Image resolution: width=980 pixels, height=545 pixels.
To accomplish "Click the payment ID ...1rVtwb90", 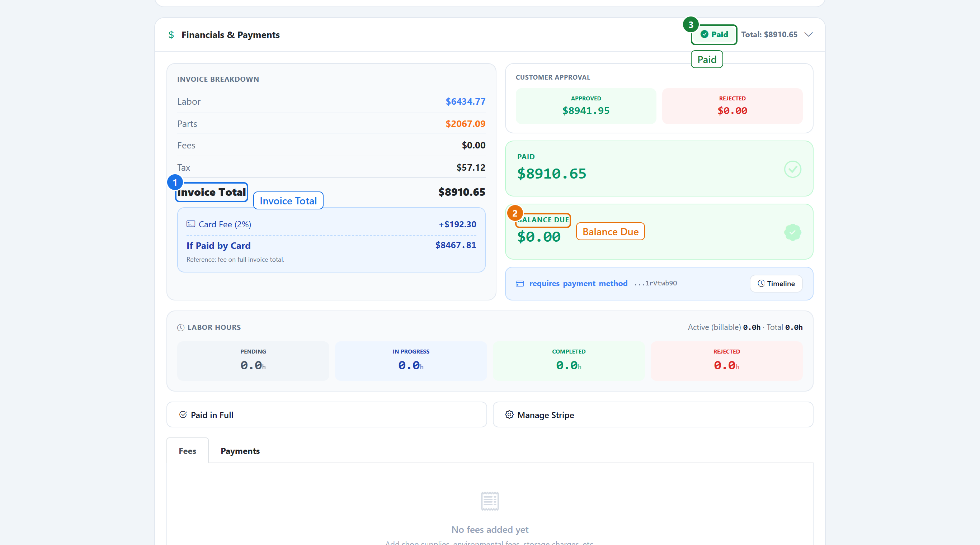I will 655,283.
